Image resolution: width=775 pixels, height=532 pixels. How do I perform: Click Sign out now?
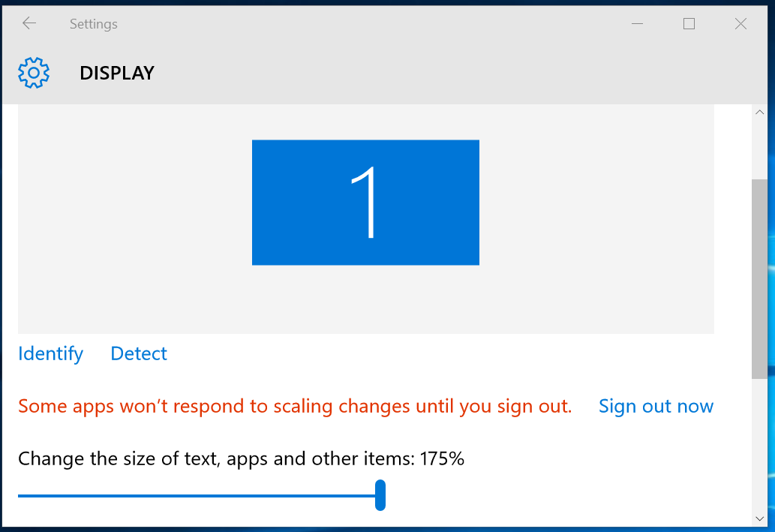pos(656,406)
